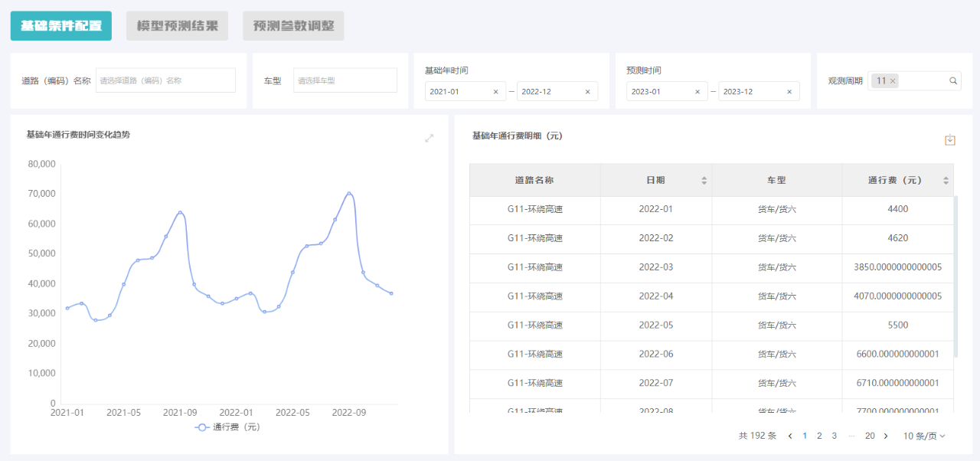Click the search icon in 观测周期 field

point(953,80)
